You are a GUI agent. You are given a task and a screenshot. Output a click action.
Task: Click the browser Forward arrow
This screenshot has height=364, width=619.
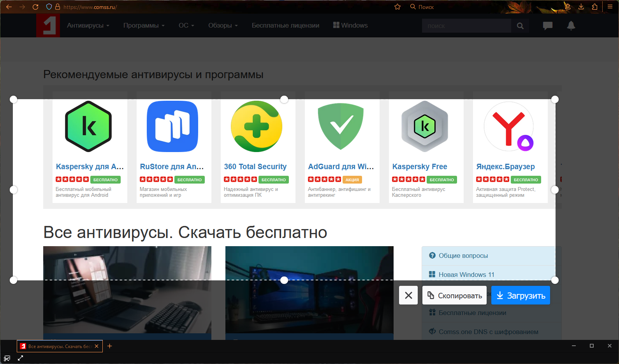pos(22,7)
